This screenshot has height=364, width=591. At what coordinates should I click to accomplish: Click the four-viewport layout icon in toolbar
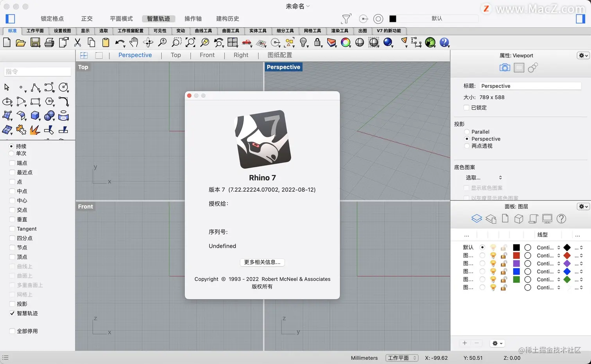click(233, 42)
